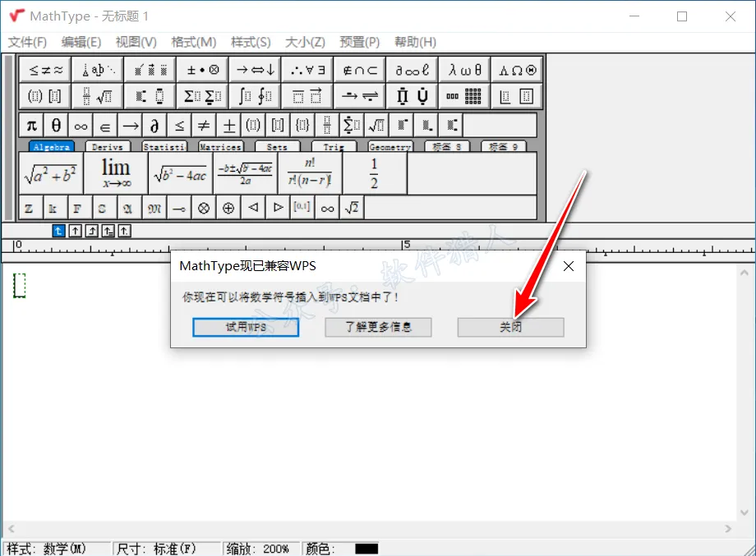Insert the square root of a²+b² expression
The height and width of the screenshot is (556, 756).
[51, 173]
